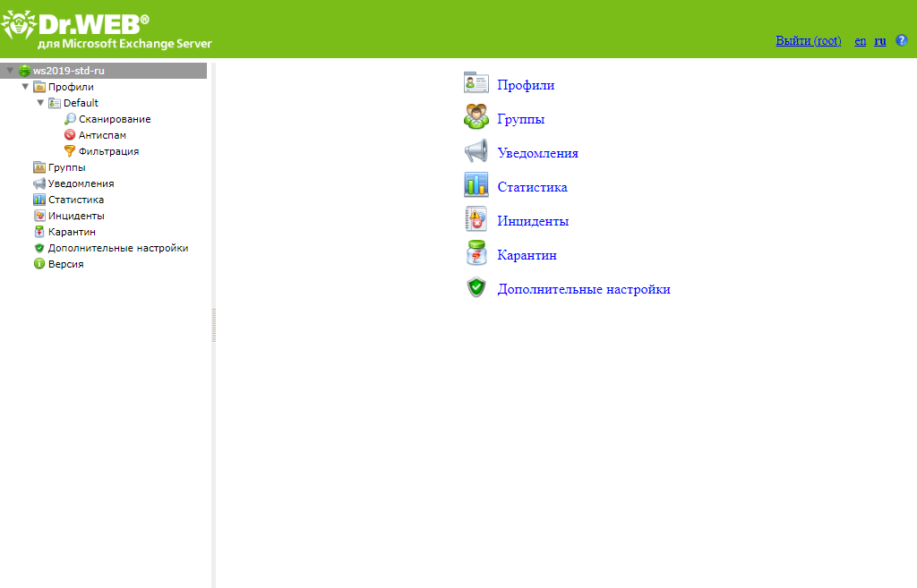Click the Фильтрация funnel icon
Screen dimensions: 917x588
[x=70, y=151]
